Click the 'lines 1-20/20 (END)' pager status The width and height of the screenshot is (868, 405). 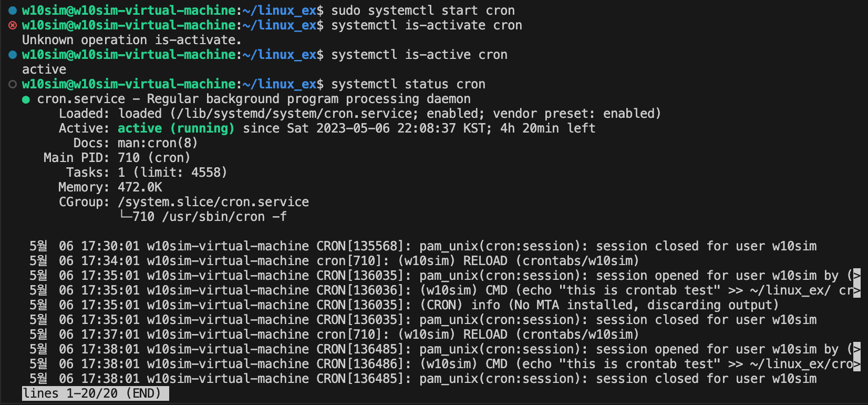pyautogui.click(x=95, y=393)
